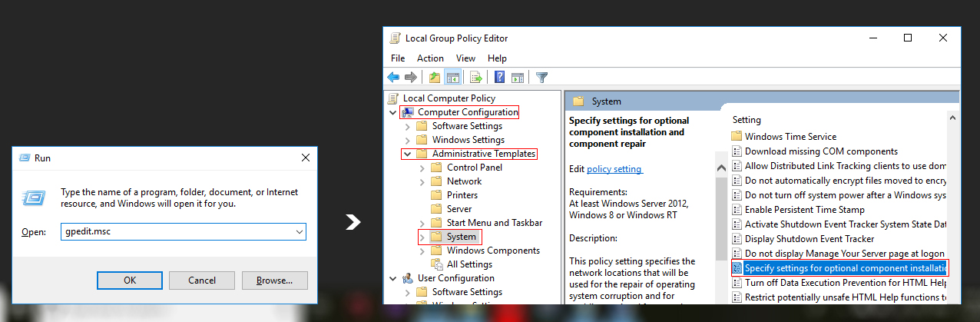Image resolution: width=980 pixels, height=322 pixels.
Task: Collapse the Computer Configuration node
Action: 393,112
